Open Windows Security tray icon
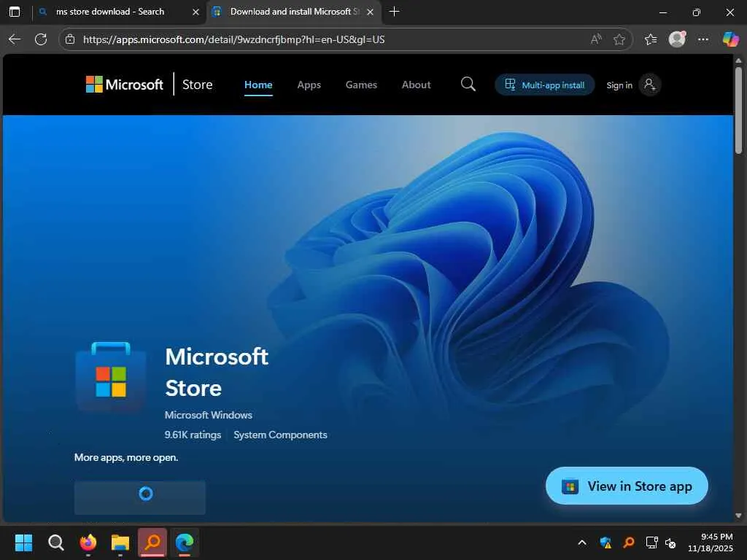 coord(605,542)
